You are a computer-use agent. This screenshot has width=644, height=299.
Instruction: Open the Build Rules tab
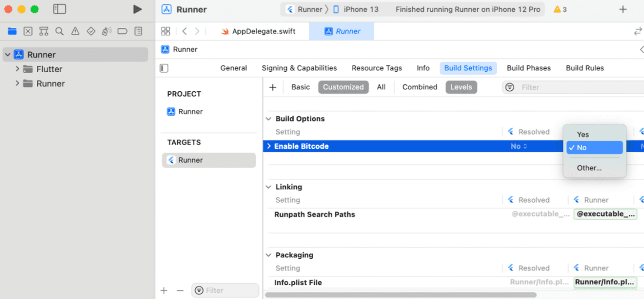click(x=585, y=68)
